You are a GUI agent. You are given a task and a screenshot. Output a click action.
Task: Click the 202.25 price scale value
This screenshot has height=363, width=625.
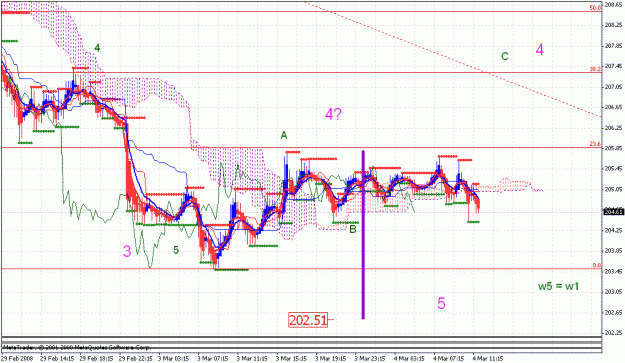click(x=614, y=333)
